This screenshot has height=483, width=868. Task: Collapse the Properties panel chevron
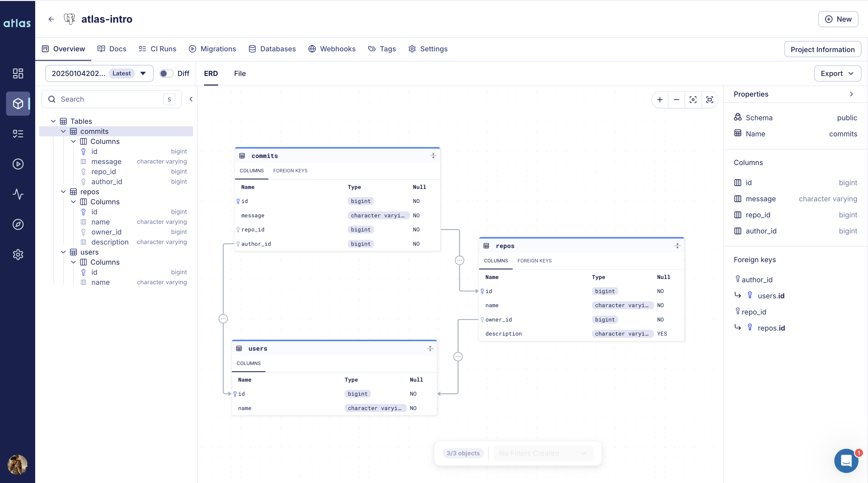coord(851,94)
